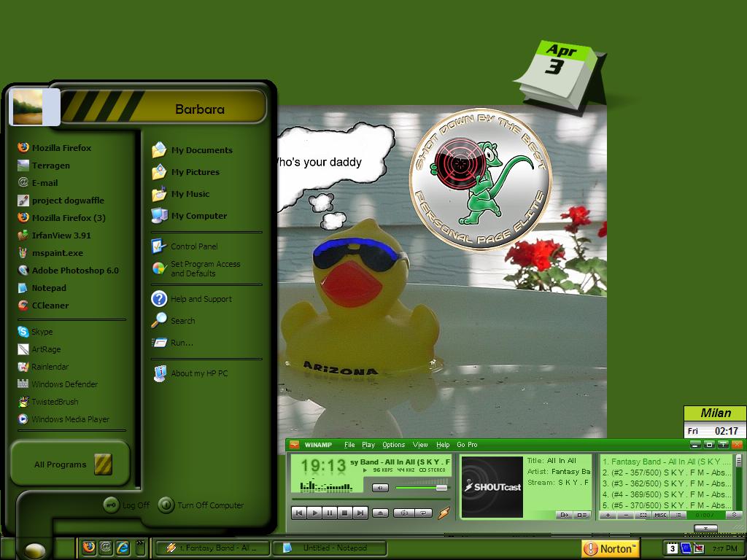The height and width of the screenshot is (560, 747).
Task: Mute Winamp using the speaker button
Action: point(380,488)
